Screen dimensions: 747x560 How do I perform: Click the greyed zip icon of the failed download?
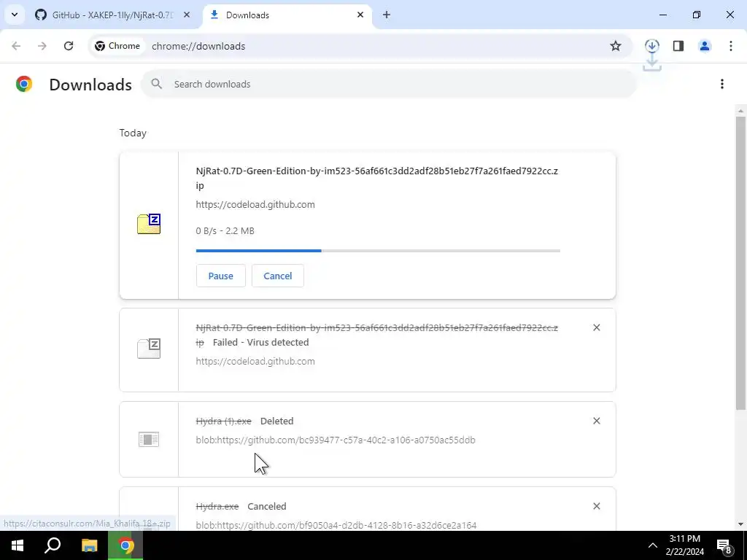(149, 349)
